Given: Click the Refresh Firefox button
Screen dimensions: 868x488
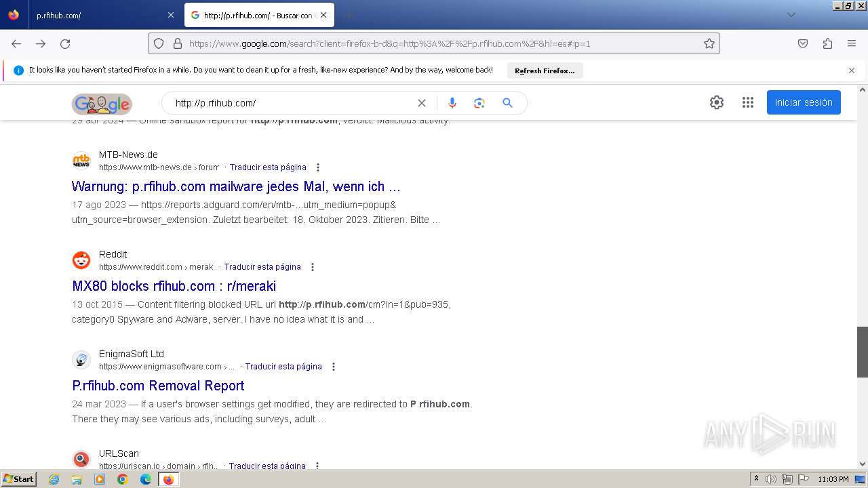Looking at the screenshot, I should pyautogui.click(x=545, y=70).
